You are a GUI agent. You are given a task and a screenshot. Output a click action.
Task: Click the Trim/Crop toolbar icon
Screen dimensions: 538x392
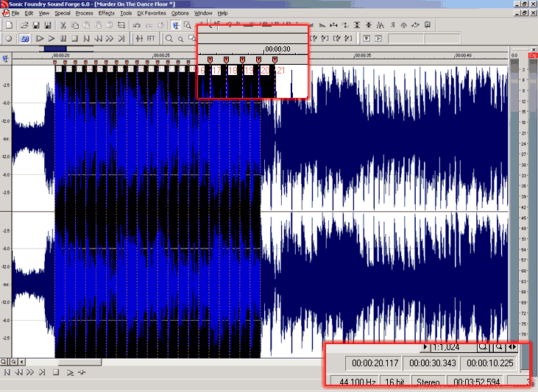[121, 25]
